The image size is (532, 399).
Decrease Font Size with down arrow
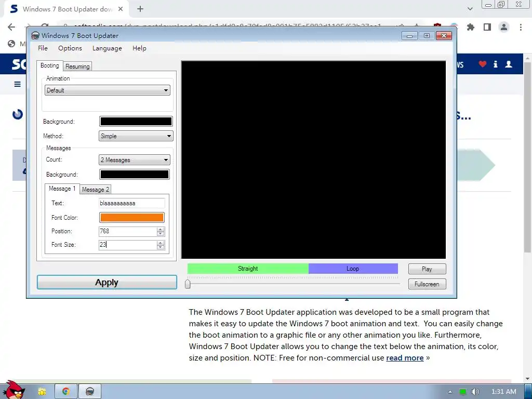coord(161,247)
